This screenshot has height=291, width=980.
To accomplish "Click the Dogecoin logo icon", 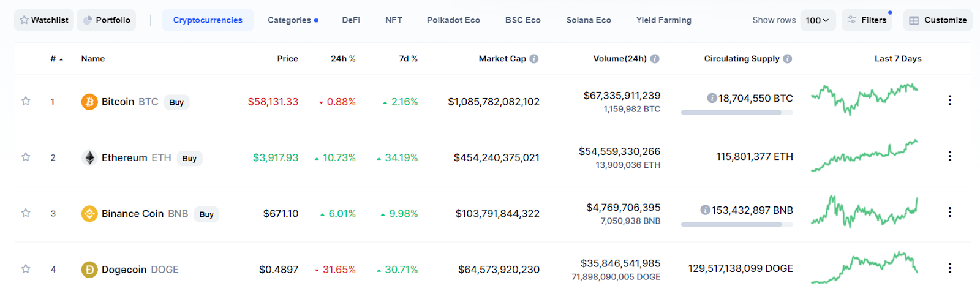I will (x=89, y=270).
